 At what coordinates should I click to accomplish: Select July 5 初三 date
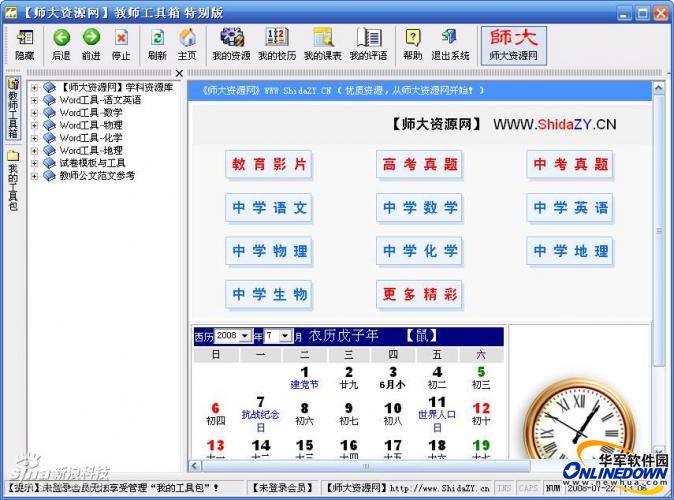(481, 378)
